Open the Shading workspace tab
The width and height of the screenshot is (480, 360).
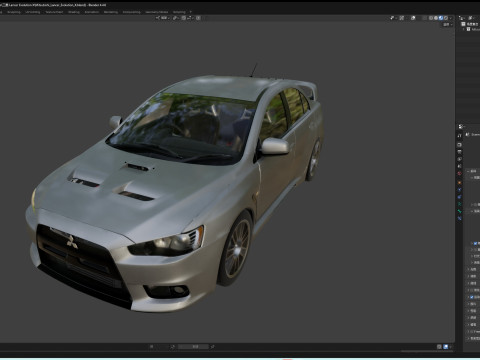pyautogui.click(x=74, y=12)
